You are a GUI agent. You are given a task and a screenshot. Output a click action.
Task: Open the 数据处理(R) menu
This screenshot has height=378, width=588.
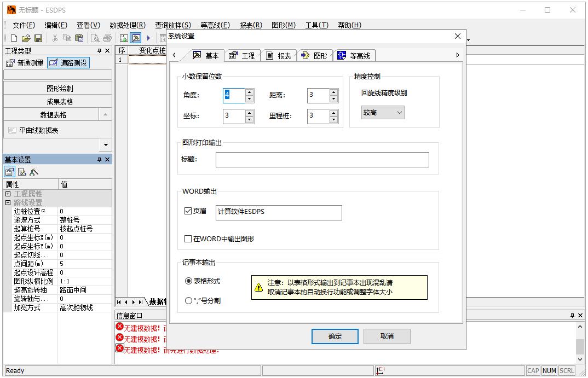(x=128, y=25)
